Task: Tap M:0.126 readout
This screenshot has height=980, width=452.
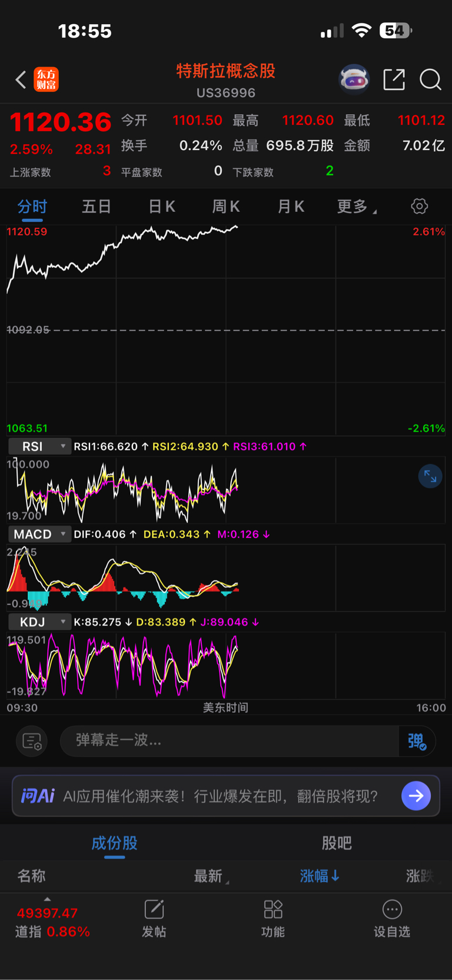Action: (x=244, y=534)
